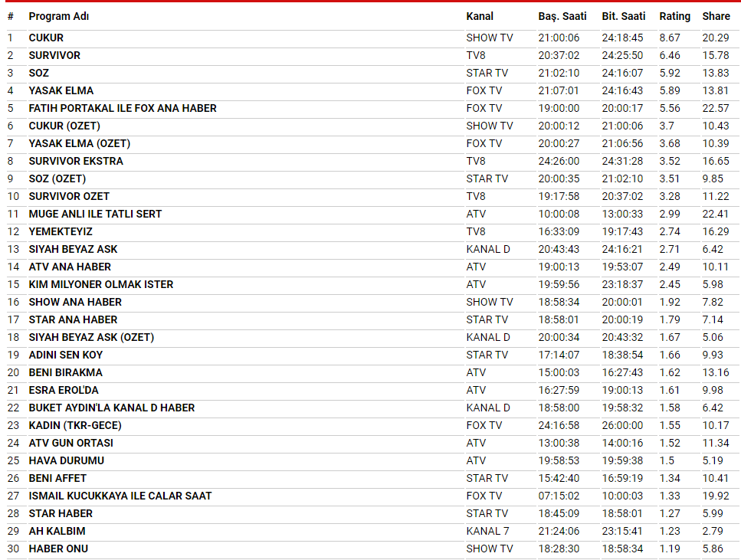Click the 'SHOW ANA HABER' program name
The height and width of the screenshot is (560, 741).
[75, 302]
